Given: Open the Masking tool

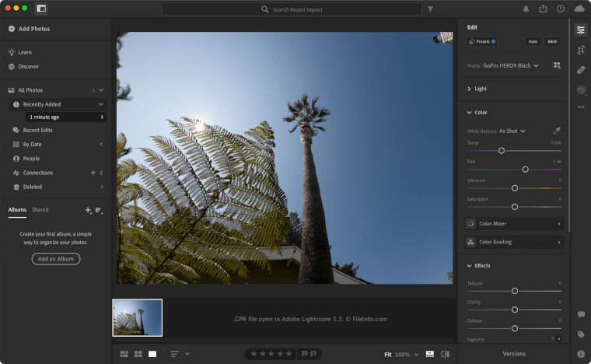Looking at the screenshot, I should 581,90.
